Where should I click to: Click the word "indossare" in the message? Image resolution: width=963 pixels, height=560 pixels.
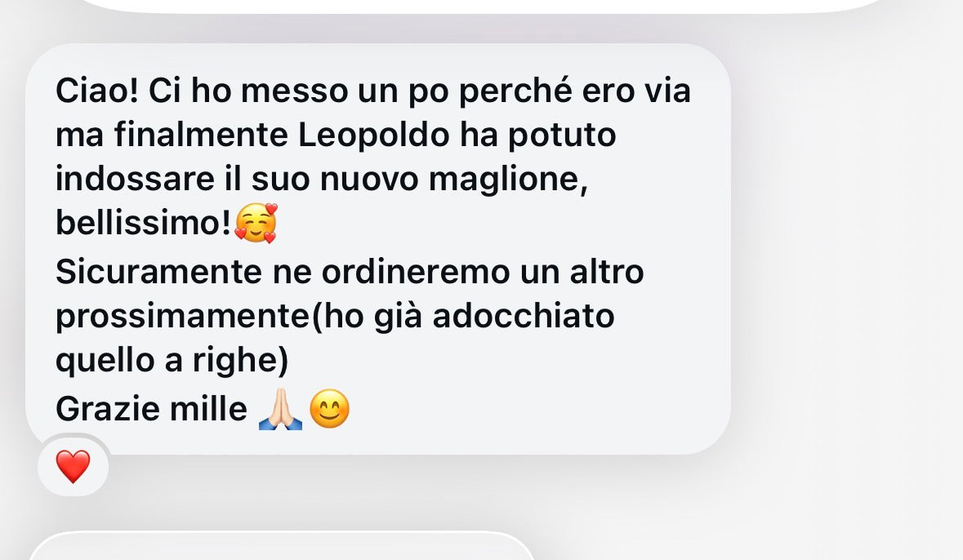135,180
